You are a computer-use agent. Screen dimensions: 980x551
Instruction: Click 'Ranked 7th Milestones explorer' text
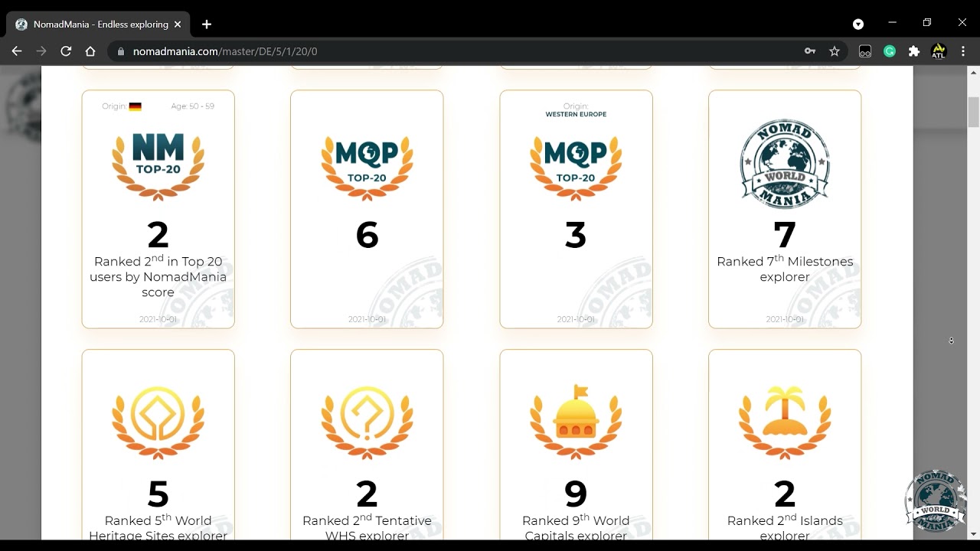[x=785, y=269]
